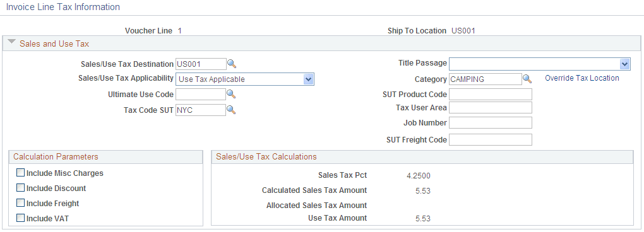
Task: Check the Include Freight option
Action: (20, 203)
